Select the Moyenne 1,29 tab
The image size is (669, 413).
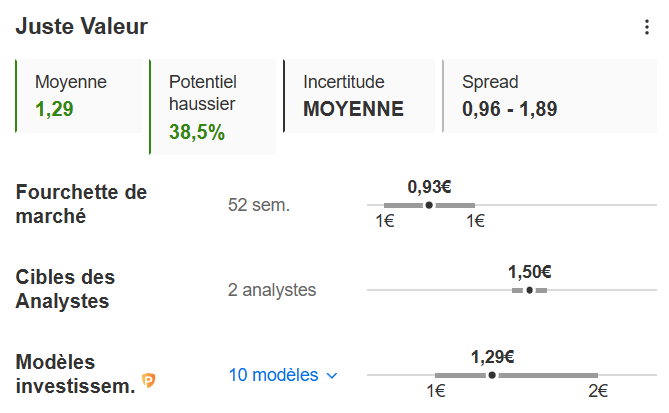tap(78, 96)
